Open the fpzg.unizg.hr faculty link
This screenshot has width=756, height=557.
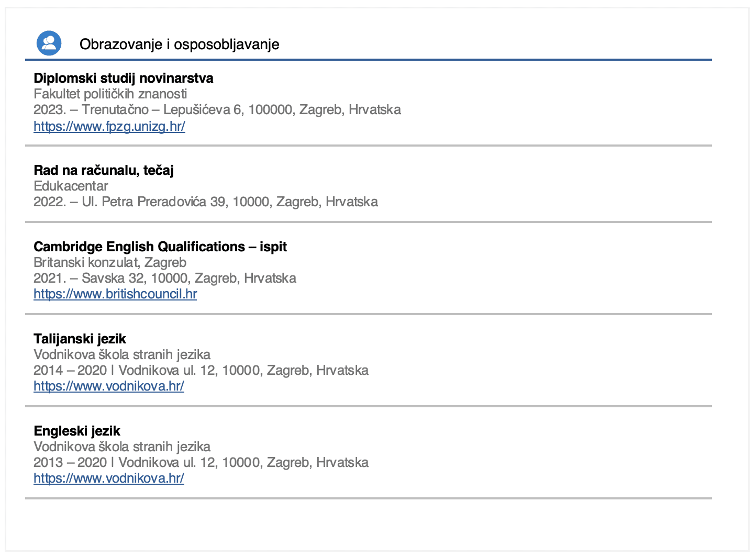point(109,126)
